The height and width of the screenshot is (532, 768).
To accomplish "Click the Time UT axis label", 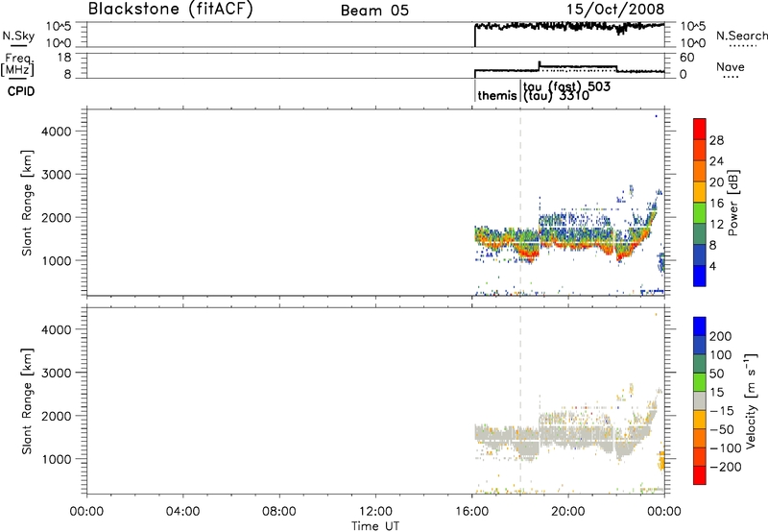I will coord(375,526).
